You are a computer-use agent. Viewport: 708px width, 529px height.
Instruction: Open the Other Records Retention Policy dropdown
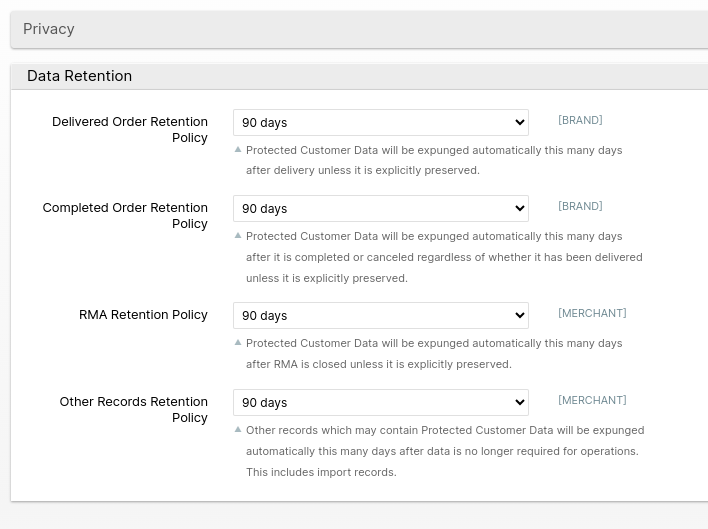(x=380, y=402)
